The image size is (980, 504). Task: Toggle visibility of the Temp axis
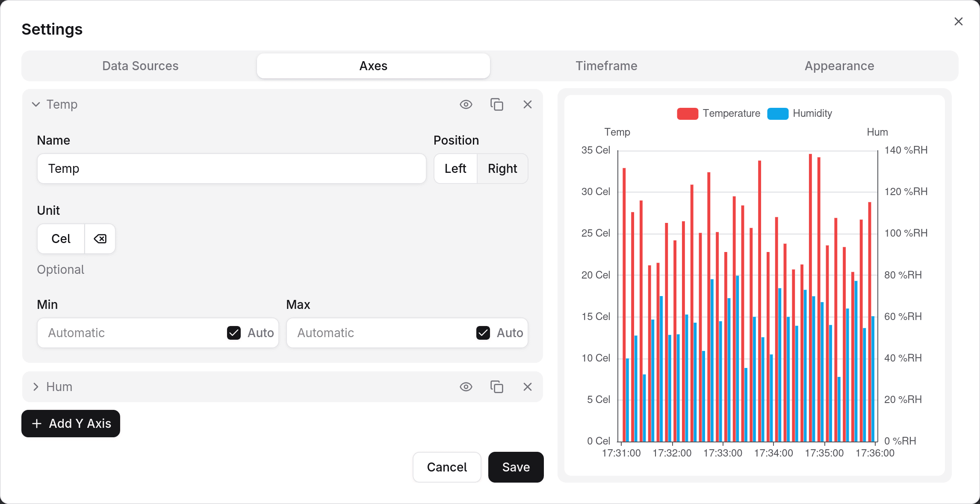pos(466,104)
